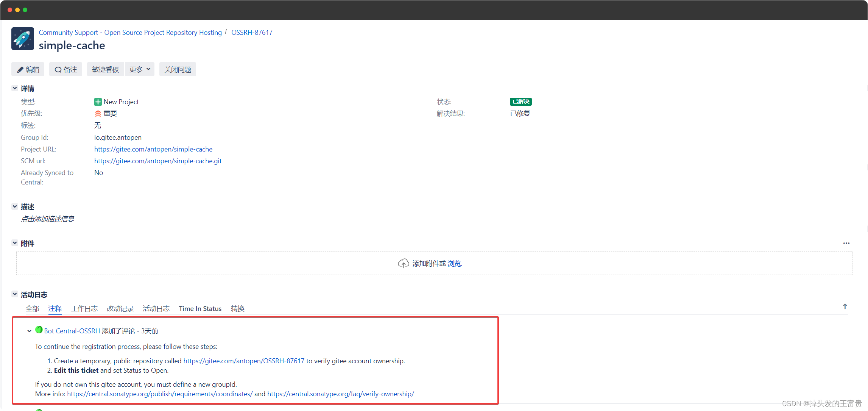868x411 pixels.
Task: Click the simple-cache issue title
Action: 72,45
